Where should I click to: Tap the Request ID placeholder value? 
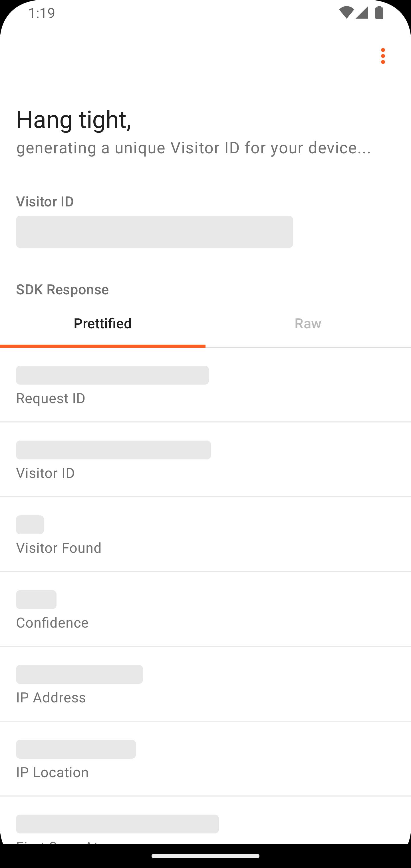tap(112, 375)
